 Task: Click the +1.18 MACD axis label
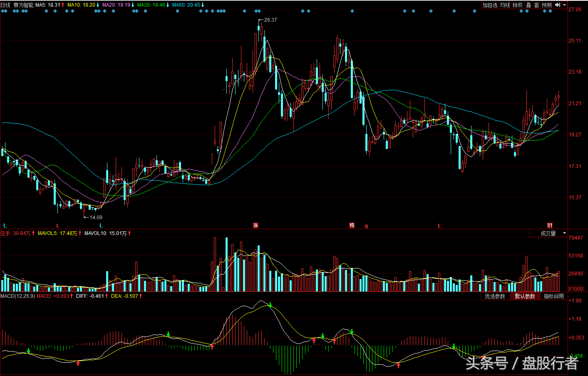click(575, 319)
